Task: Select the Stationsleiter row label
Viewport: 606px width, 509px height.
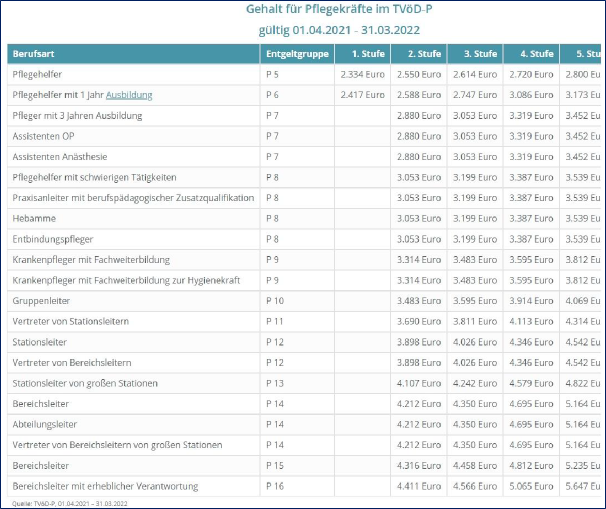Action: click(x=39, y=342)
